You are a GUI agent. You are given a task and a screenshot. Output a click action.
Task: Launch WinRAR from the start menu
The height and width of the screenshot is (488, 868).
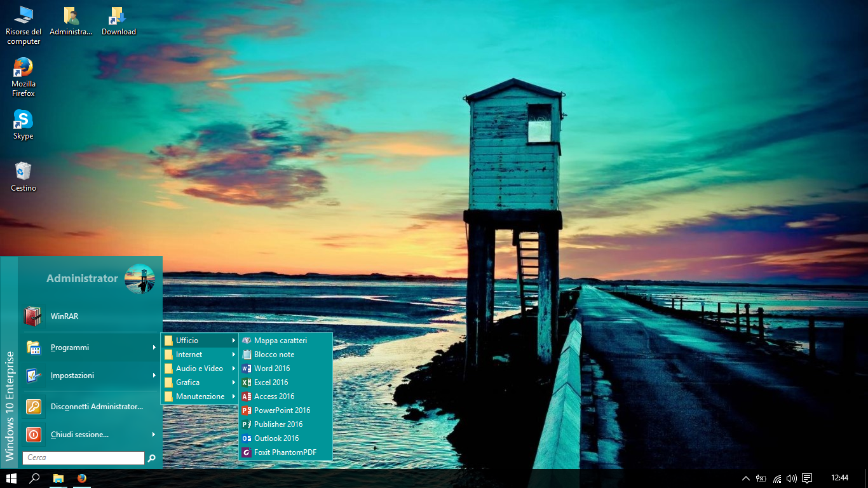click(90, 316)
